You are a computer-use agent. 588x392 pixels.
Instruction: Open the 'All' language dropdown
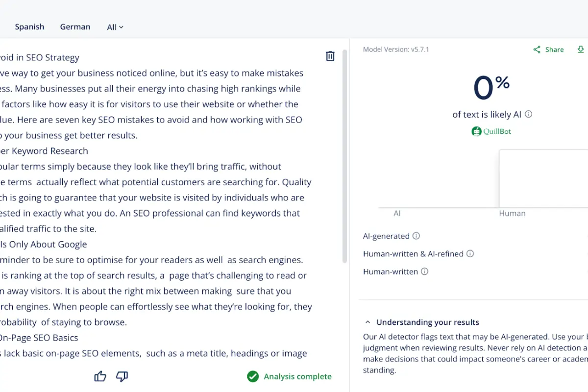(115, 27)
